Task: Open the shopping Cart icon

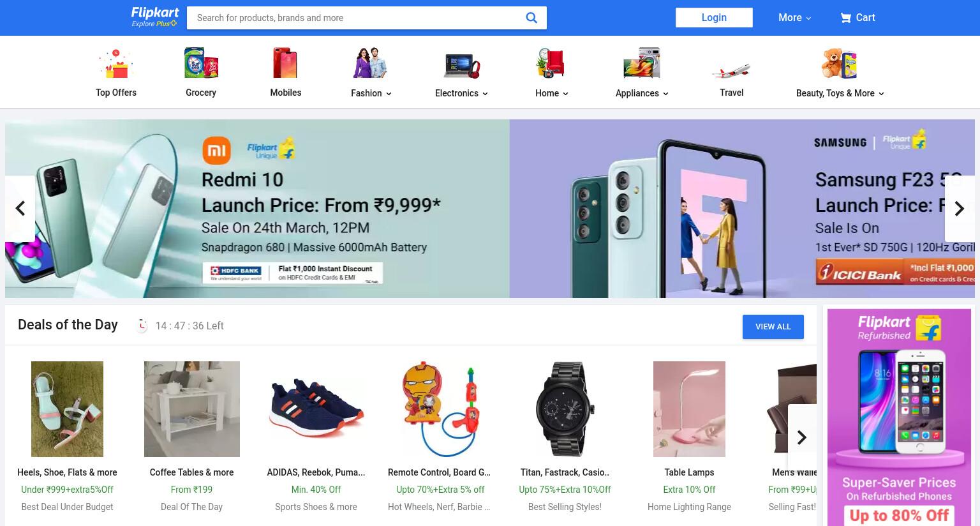Action: coord(846,18)
